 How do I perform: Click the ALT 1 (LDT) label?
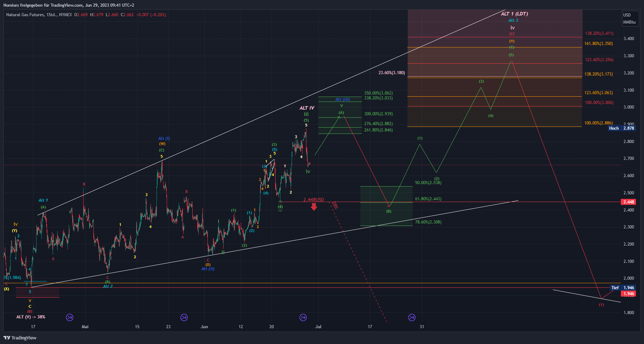click(514, 14)
